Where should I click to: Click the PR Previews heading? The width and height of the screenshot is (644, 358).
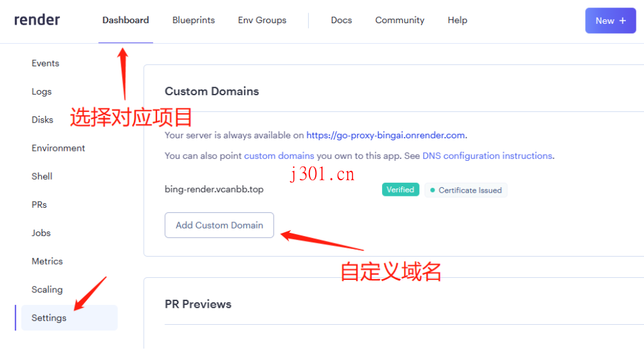[x=198, y=304]
